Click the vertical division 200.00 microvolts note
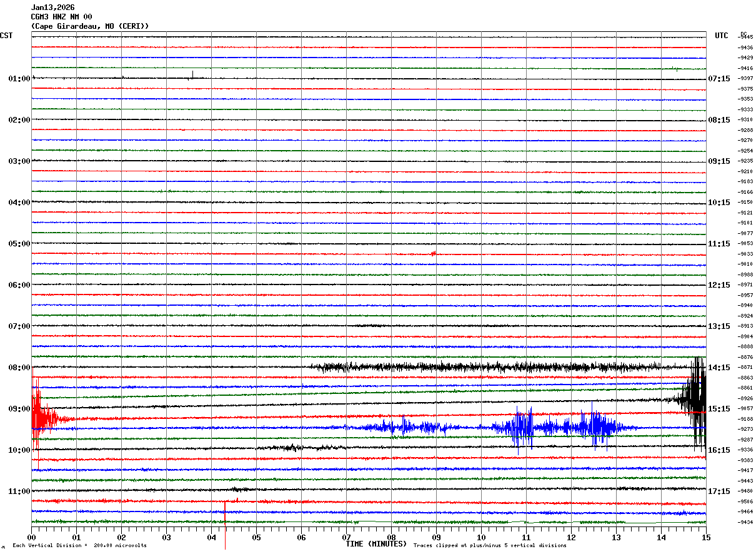 tap(79, 546)
